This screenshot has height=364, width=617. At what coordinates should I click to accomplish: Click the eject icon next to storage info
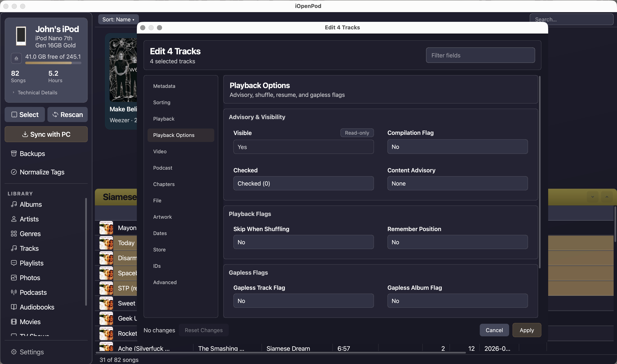[x=16, y=58]
